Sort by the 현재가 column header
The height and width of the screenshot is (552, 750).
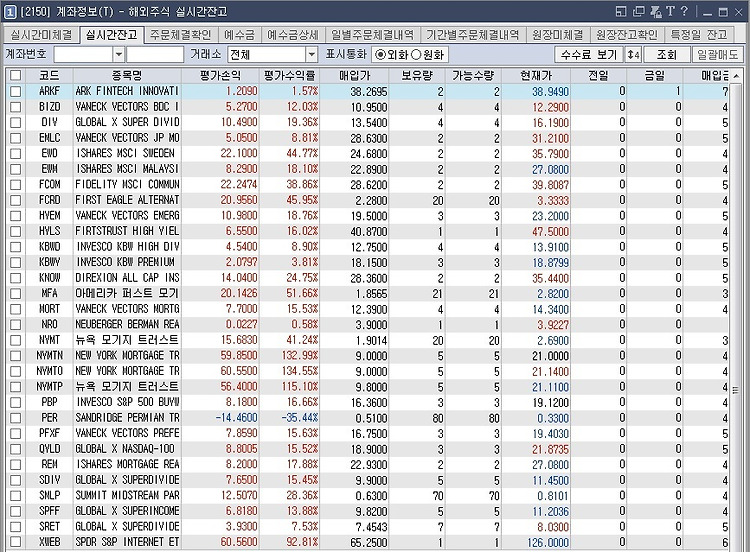536,75
